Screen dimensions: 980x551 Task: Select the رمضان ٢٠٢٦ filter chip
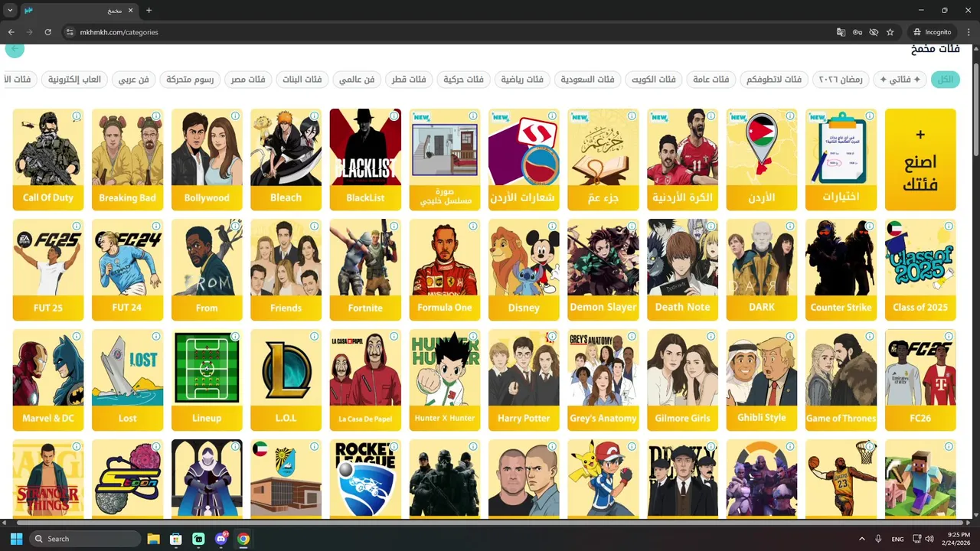[x=840, y=80]
